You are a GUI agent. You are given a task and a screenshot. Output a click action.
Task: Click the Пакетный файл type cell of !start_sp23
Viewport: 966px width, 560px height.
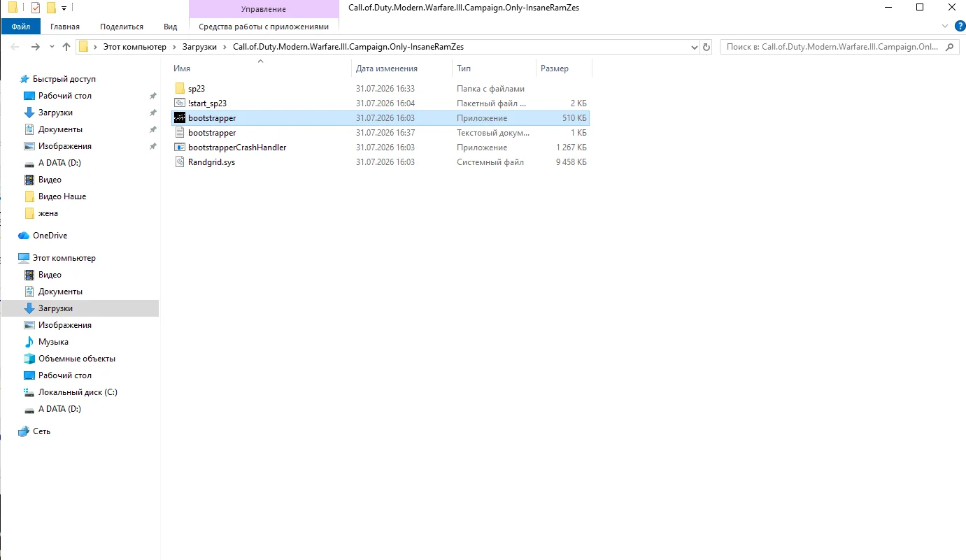pos(491,103)
